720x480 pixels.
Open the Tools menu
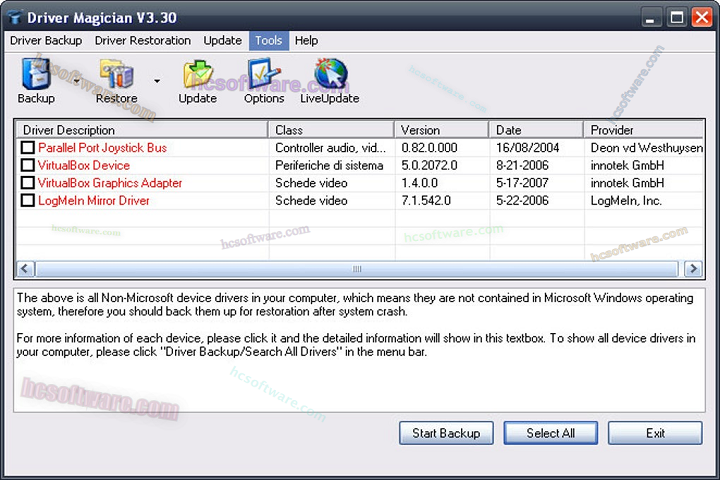269,40
